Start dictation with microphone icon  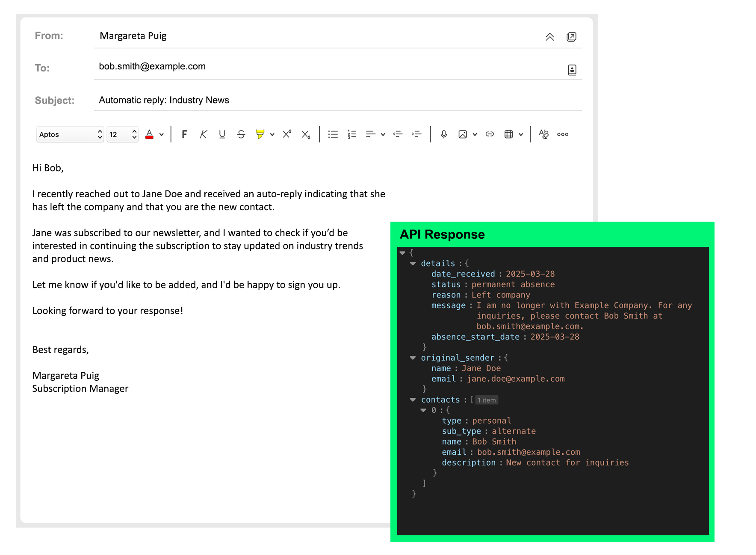coord(444,134)
